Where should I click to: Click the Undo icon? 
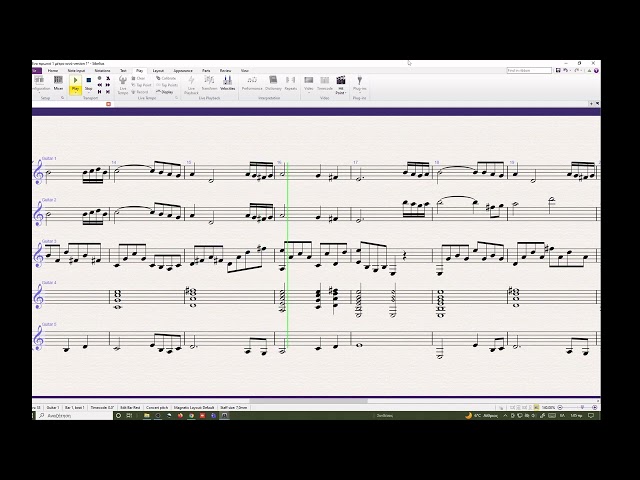pyautogui.click(x=566, y=71)
